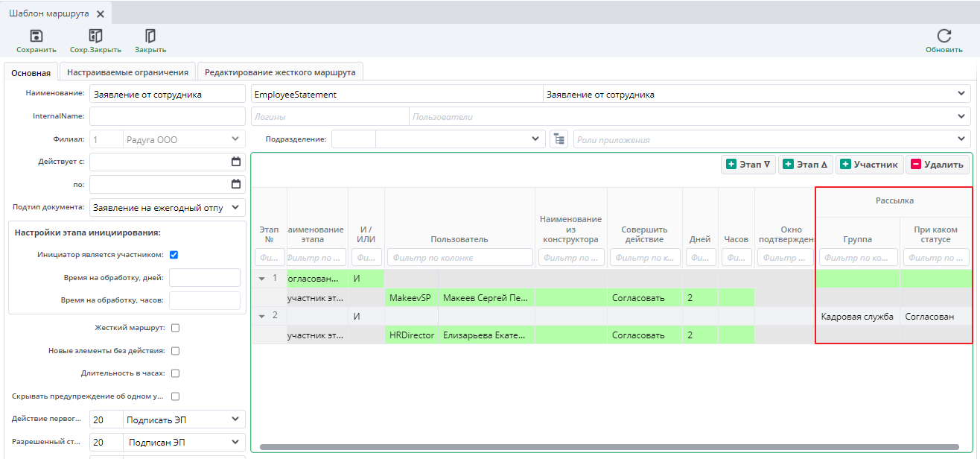980x459 pixels.
Task: Click the 'InternalName' input field
Action: 167,116
